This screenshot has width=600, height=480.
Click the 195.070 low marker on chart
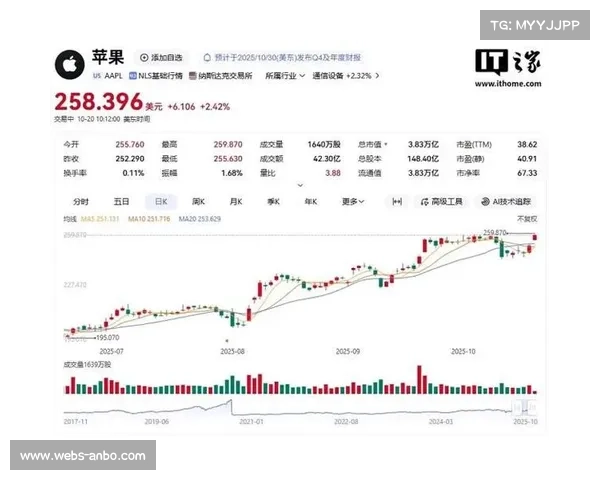point(108,338)
